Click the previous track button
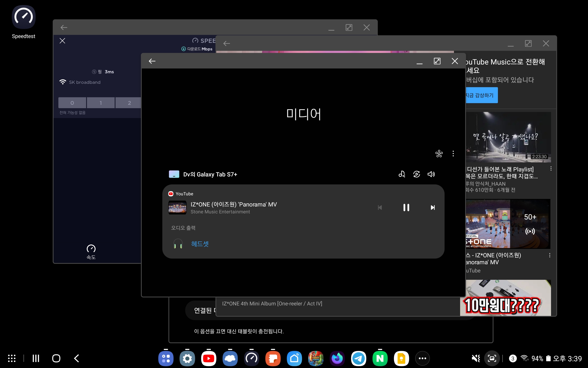Image resolution: width=588 pixels, height=368 pixels. pos(380,207)
